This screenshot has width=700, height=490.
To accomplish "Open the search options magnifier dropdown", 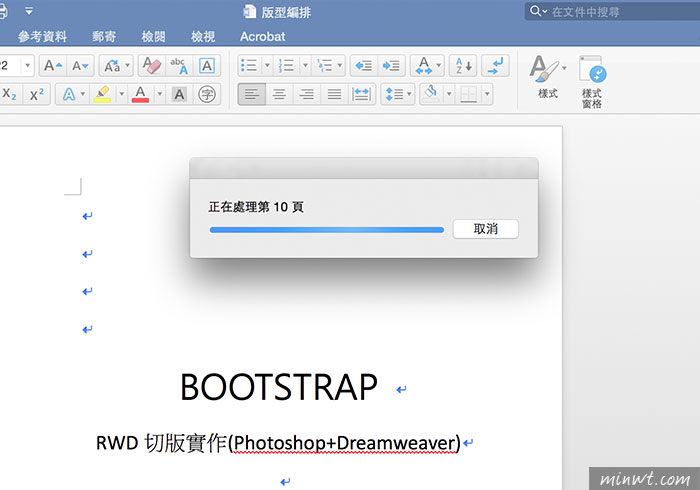I will tap(538, 11).
